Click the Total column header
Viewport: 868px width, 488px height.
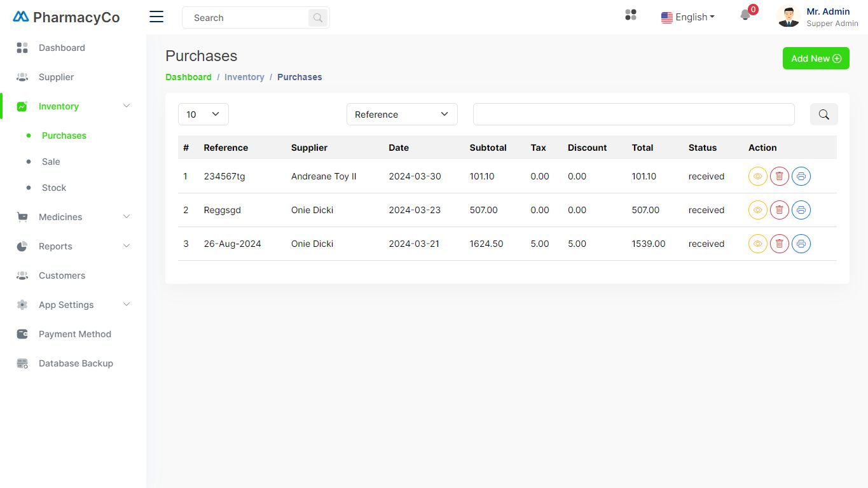point(642,148)
